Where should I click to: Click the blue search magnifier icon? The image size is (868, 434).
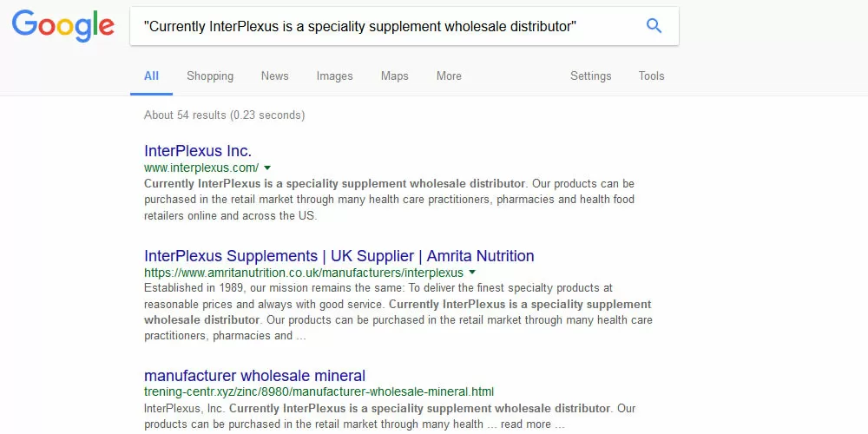(x=654, y=26)
